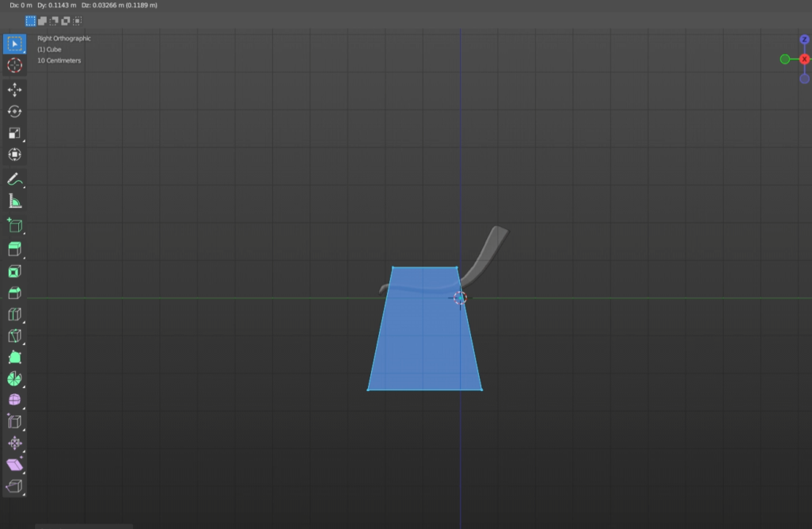Image resolution: width=812 pixels, height=529 pixels.
Task: Pick the Scale tool
Action: [x=14, y=133]
